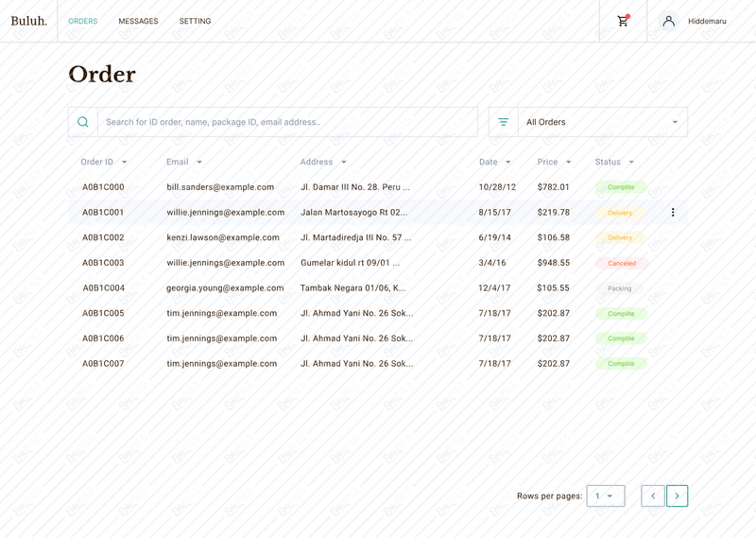This screenshot has height=538, width=756.
Task: Click the price $948.55
Action: (x=554, y=263)
